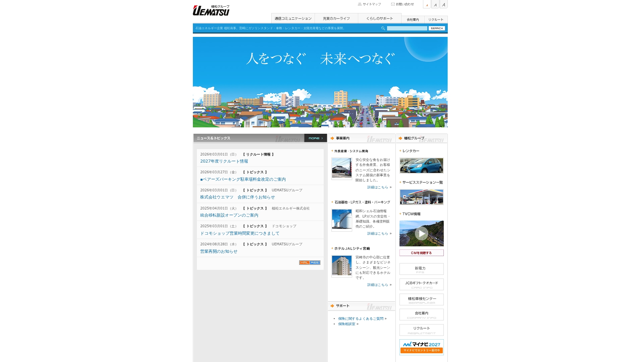Click the XML RSS feed icon
Viewport: 644px width, 362px height.
coord(310,263)
